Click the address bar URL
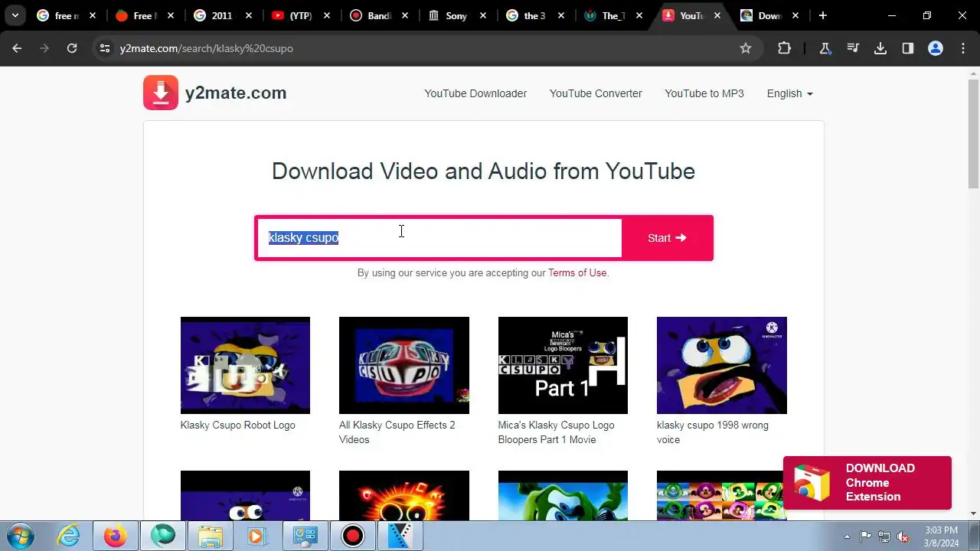Screen dimensions: 980x551 click(x=207, y=48)
